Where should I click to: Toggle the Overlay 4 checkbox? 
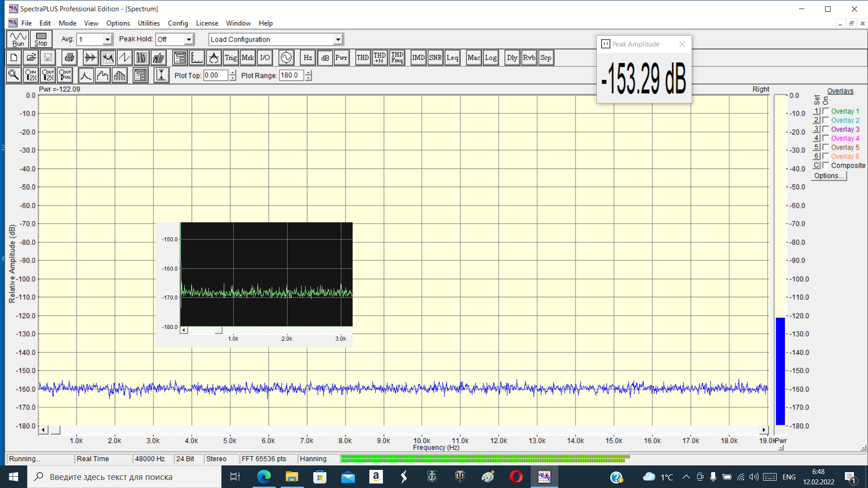(826, 138)
